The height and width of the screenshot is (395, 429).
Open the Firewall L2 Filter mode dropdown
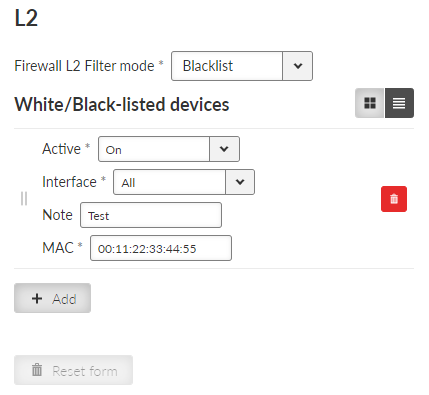242,66
